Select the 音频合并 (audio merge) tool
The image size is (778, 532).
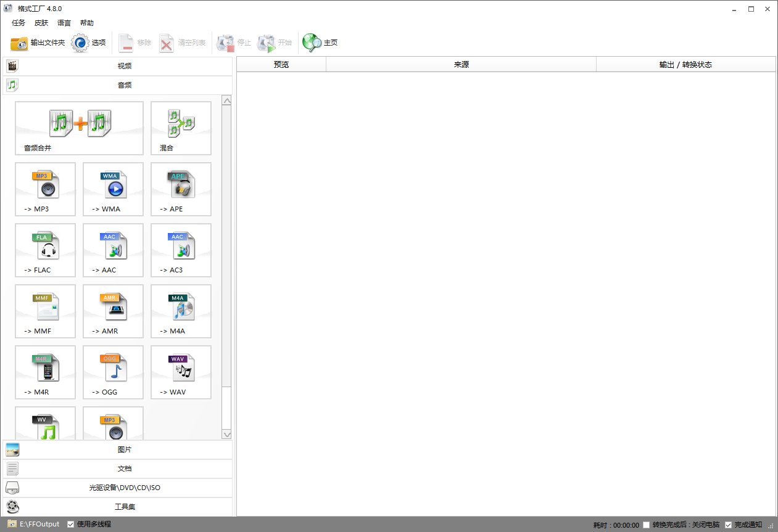[79, 128]
